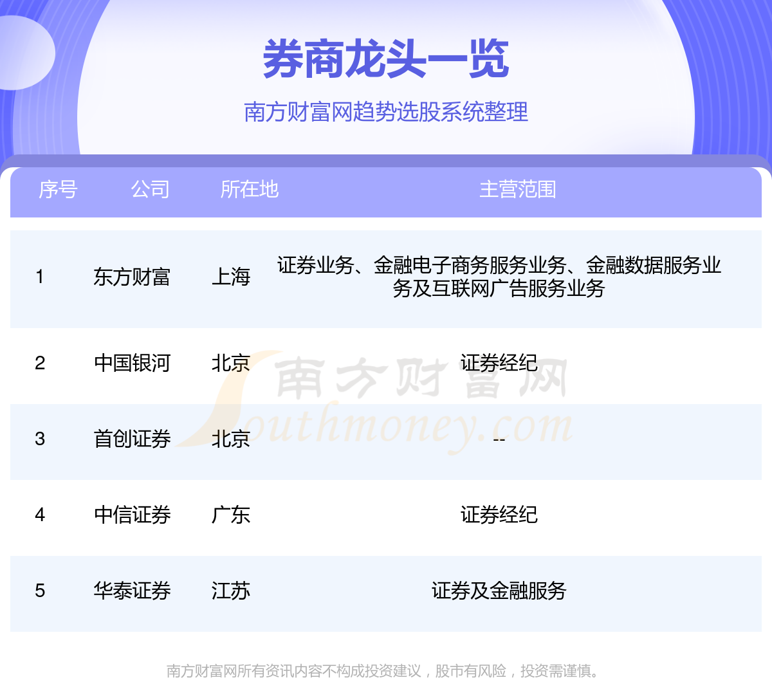The image size is (772, 700).
Task: Click company name 华泰证券
Action: 132,591
